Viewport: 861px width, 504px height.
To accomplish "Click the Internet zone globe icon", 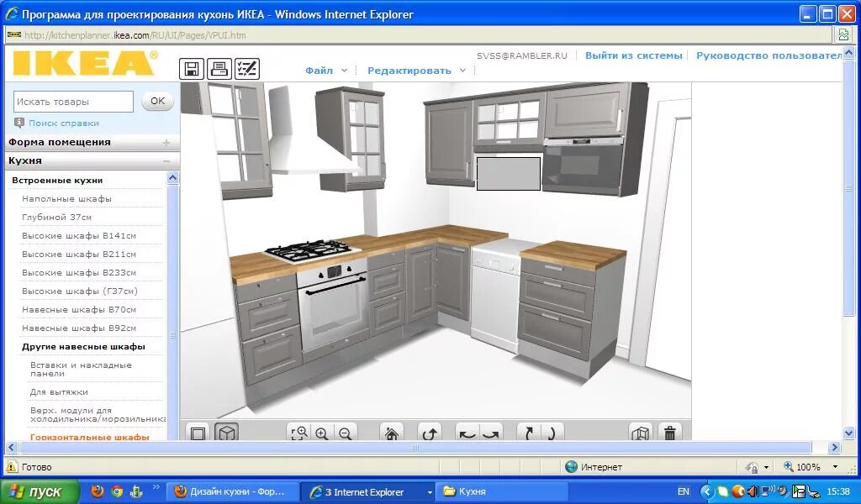I will click(571, 467).
